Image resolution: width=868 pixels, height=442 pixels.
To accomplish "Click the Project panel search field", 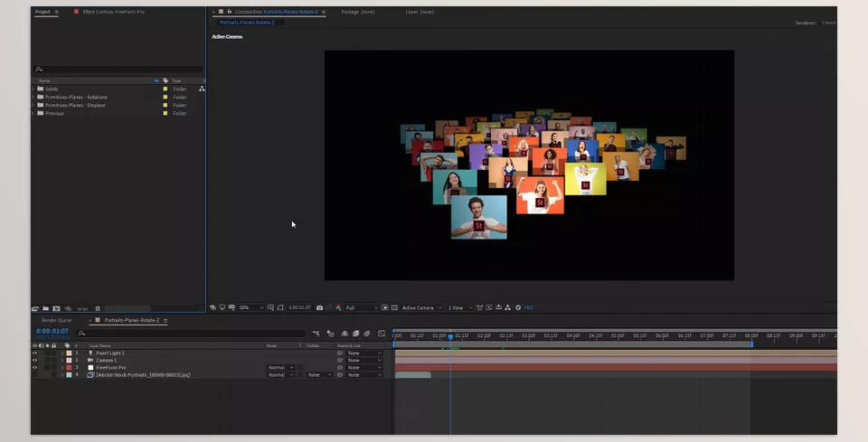I will tap(118, 70).
